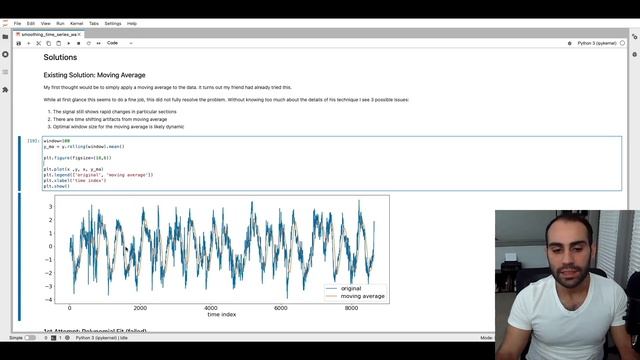Insert a cell below with plus icon
This screenshot has height=360, width=640.
click(29, 43)
